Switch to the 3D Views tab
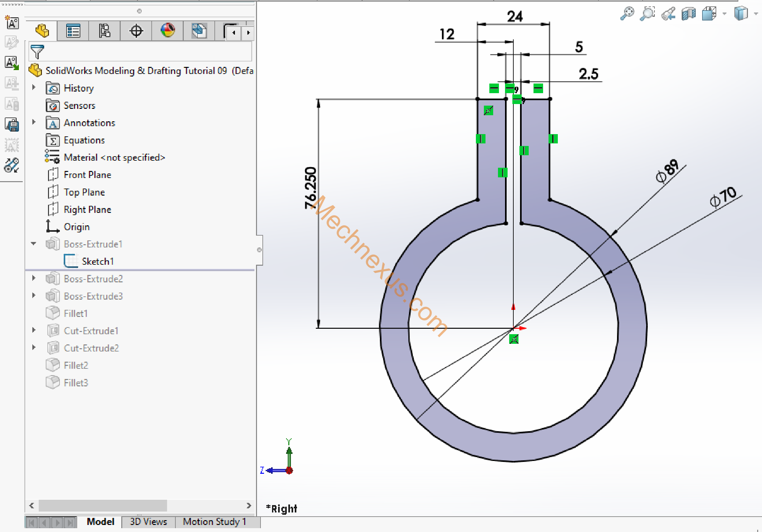 click(148, 522)
